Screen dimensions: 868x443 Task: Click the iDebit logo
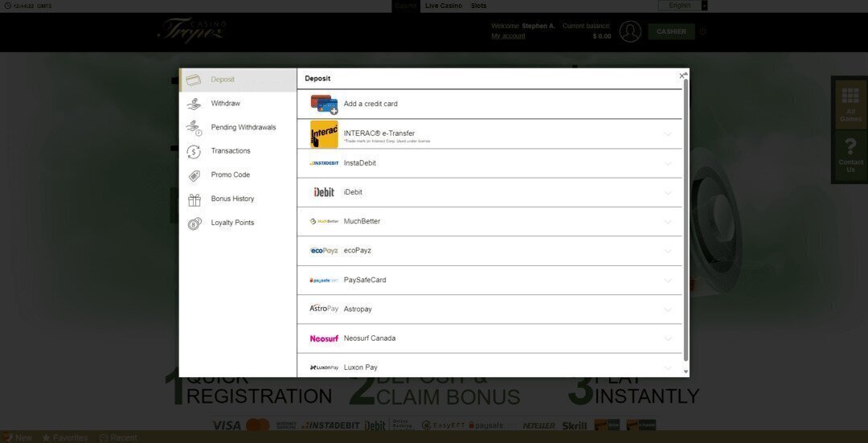click(324, 192)
